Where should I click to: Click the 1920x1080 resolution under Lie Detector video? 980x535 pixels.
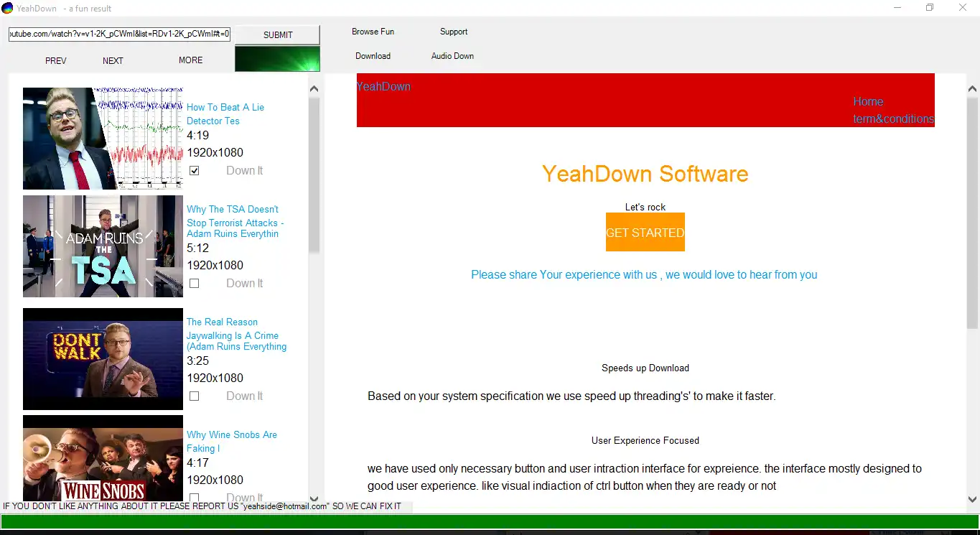215,153
